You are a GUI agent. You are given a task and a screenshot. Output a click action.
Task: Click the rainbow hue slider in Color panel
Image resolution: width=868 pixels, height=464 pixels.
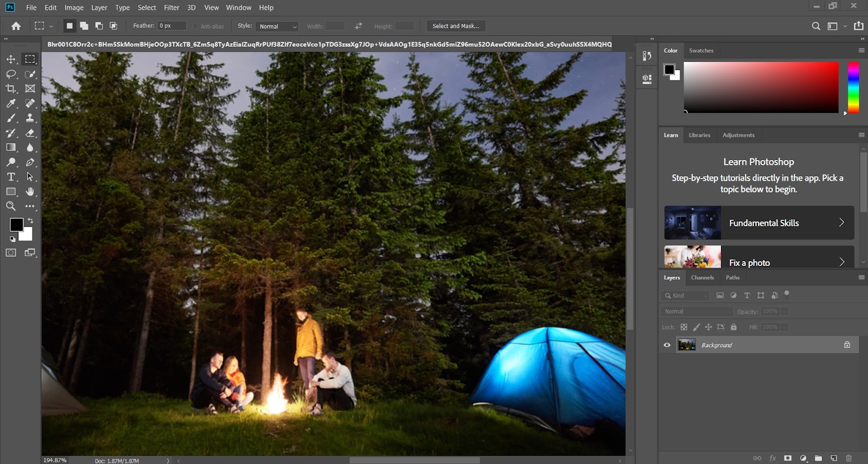853,87
